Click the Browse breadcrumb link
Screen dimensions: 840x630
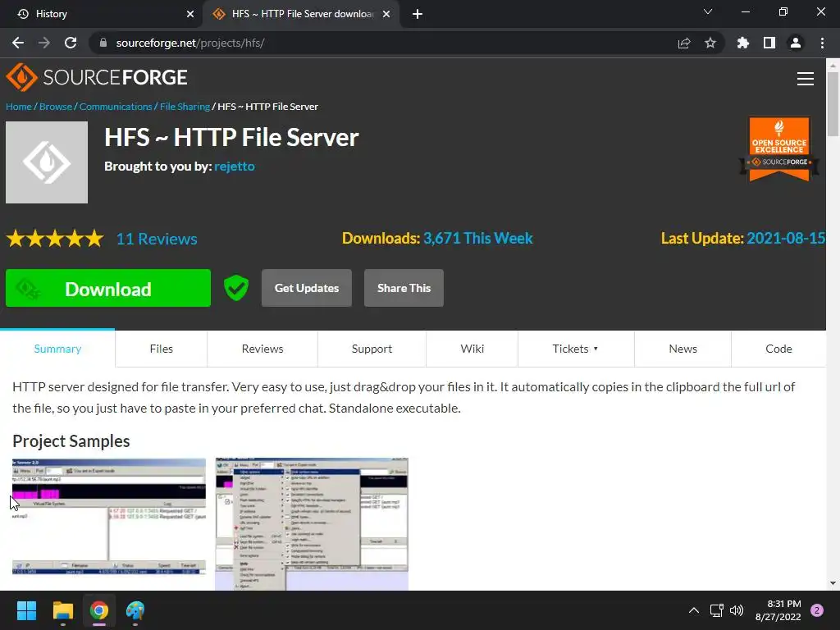[56, 107]
